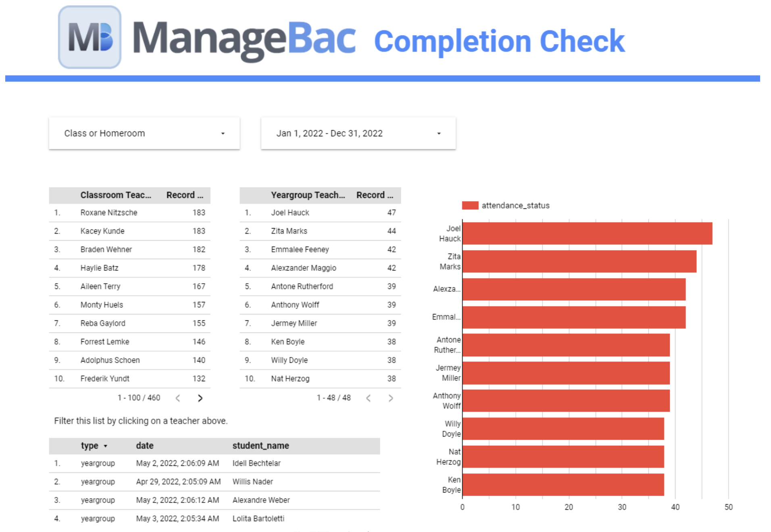This screenshot has height=532, width=771.
Task: Select Ken Boyle in Yeargroup table
Action: point(320,342)
